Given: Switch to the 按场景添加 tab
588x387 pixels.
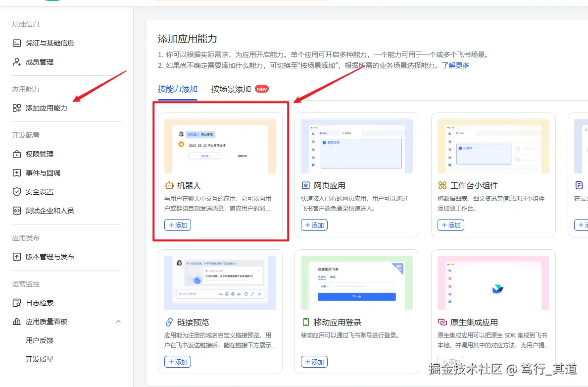Looking at the screenshot, I should 231,89.
